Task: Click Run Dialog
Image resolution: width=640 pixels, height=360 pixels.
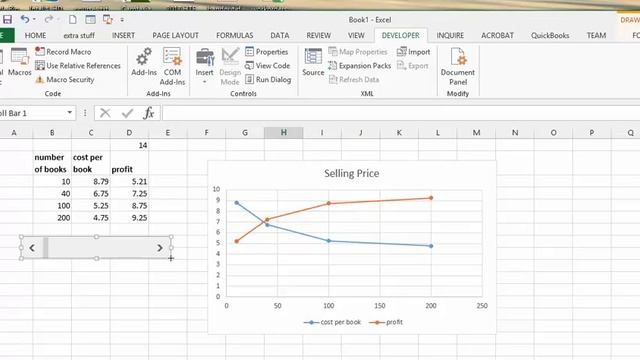Action: tap(268, 79)
